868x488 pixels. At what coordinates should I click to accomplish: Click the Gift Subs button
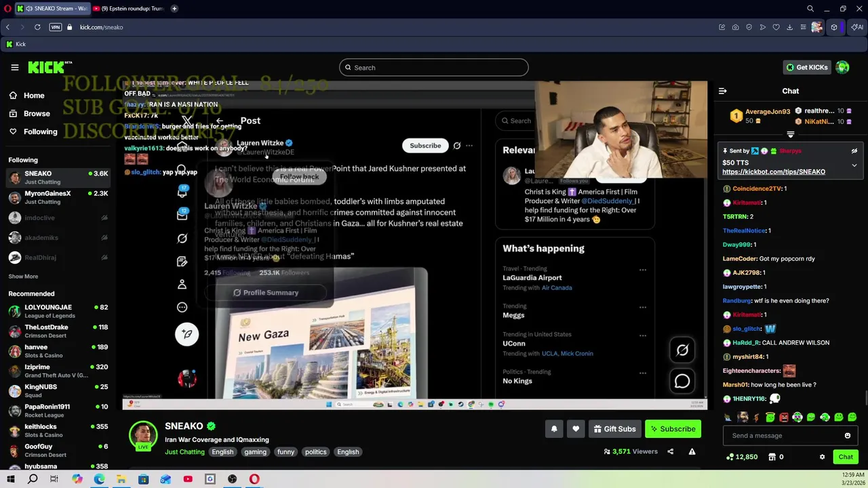[x=614, y=429]
